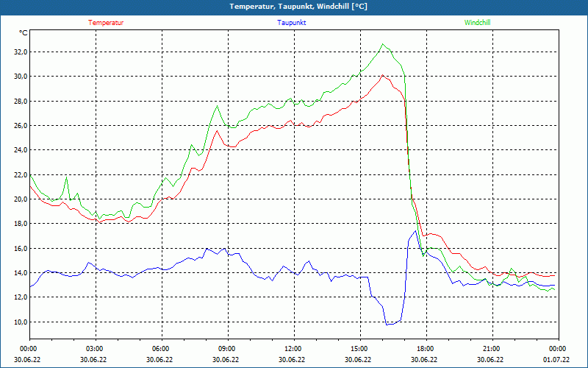Click the 15:00 time axis label
The image size is (588, 368).
[359, 349]
